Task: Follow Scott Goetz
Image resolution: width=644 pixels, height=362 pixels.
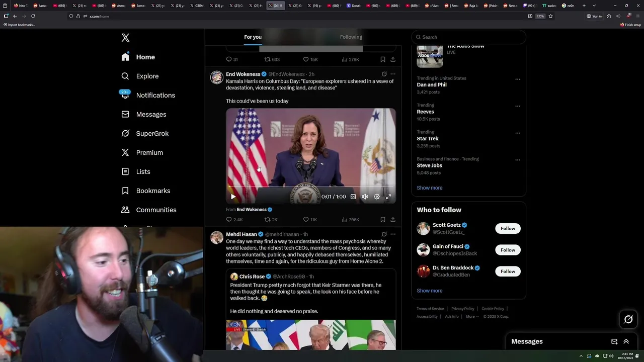Action: pyautogui.click(x=508, y=229)
